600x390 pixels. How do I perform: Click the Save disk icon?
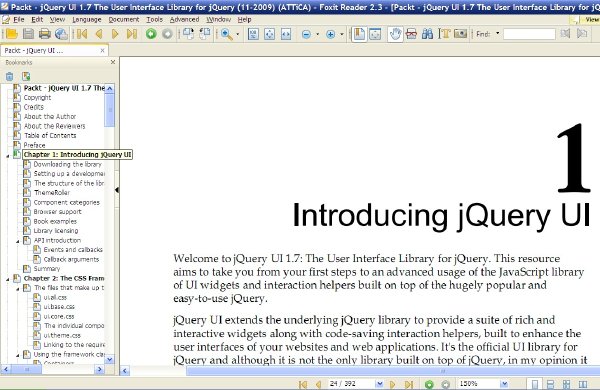click(x=28, y=34)
